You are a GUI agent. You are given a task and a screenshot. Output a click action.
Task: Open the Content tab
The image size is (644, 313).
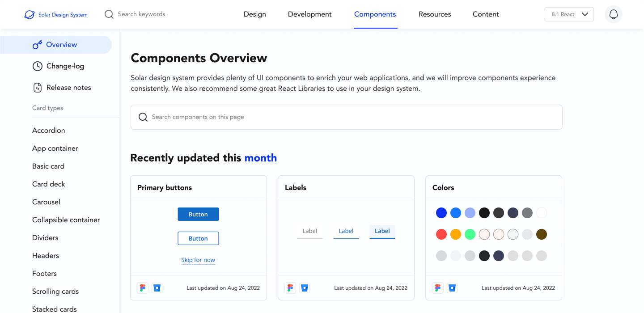pos(486,14)
